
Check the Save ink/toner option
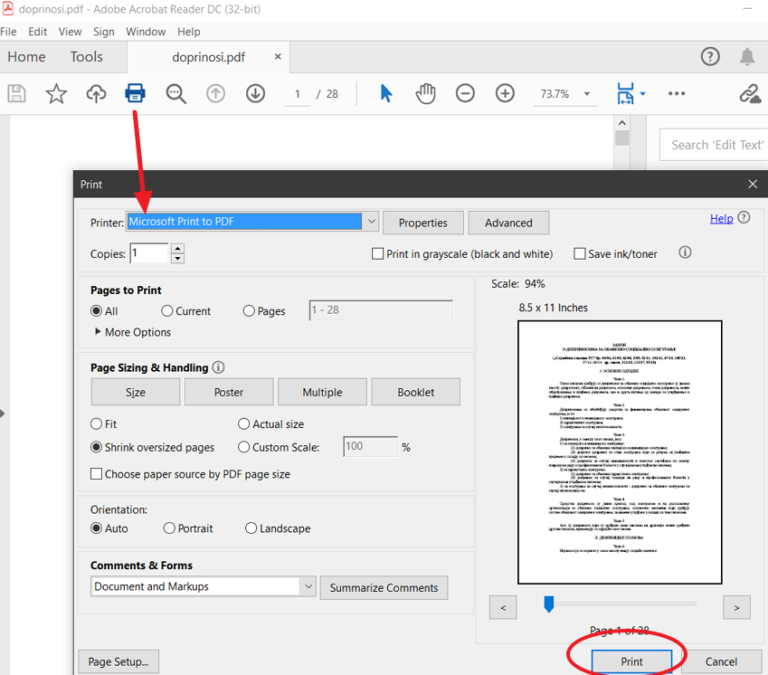pyautogui.click(x=579, y=254)
